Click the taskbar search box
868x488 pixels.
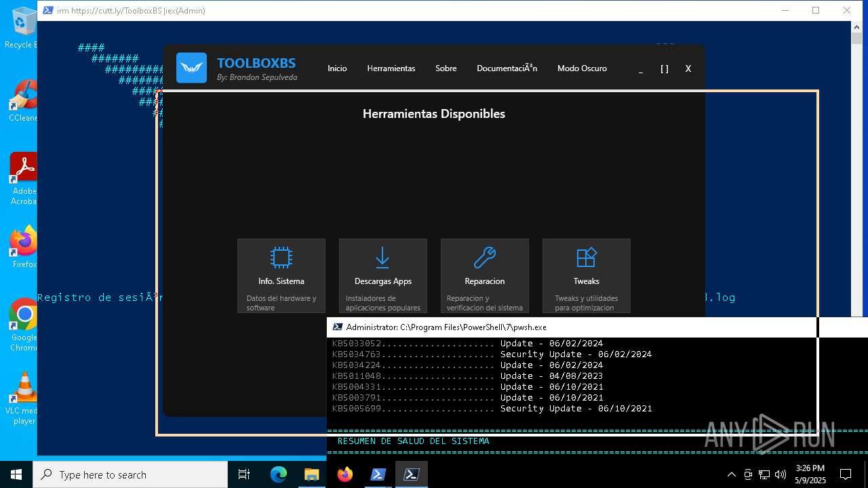130,474
